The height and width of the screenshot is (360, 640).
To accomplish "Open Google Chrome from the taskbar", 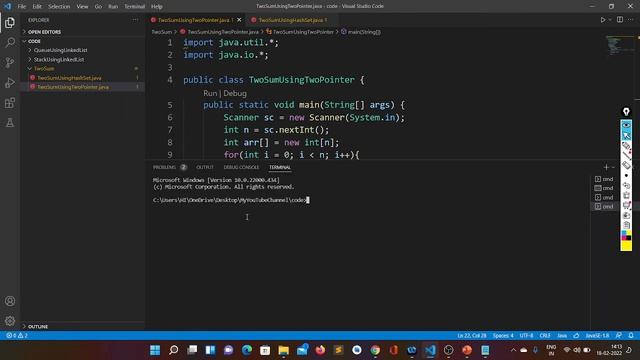I will (x=375, y=350).
